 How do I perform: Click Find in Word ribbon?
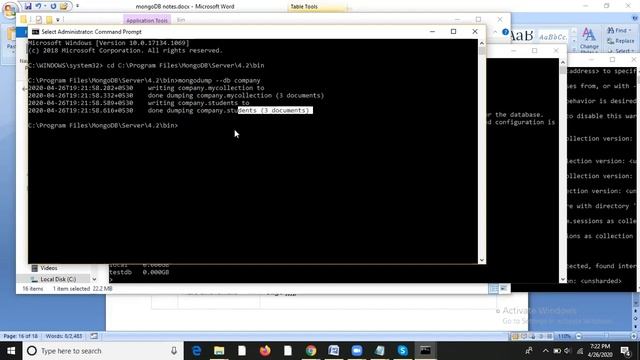coord(619,30)
